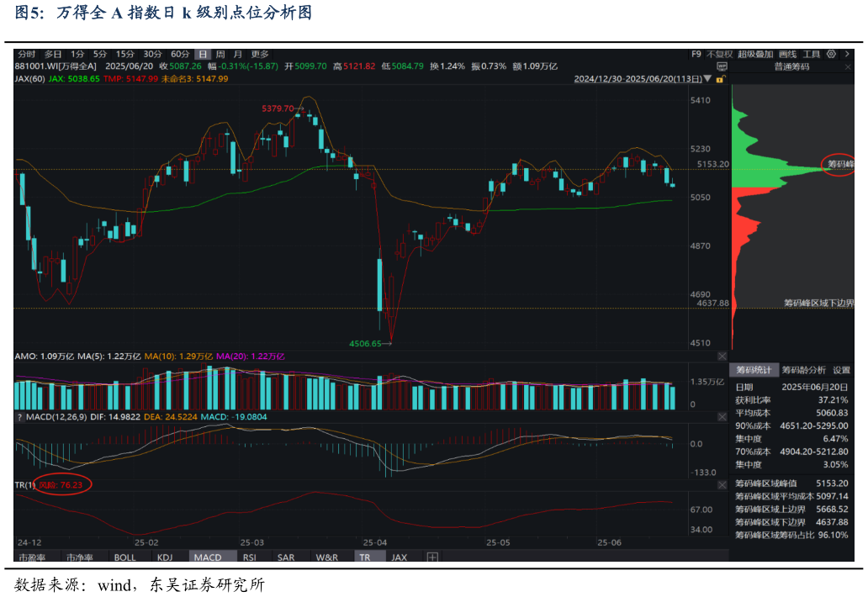The image size is (868, 597).
Task: Close the MACD sub-chart panel
Action: (721, 416)
